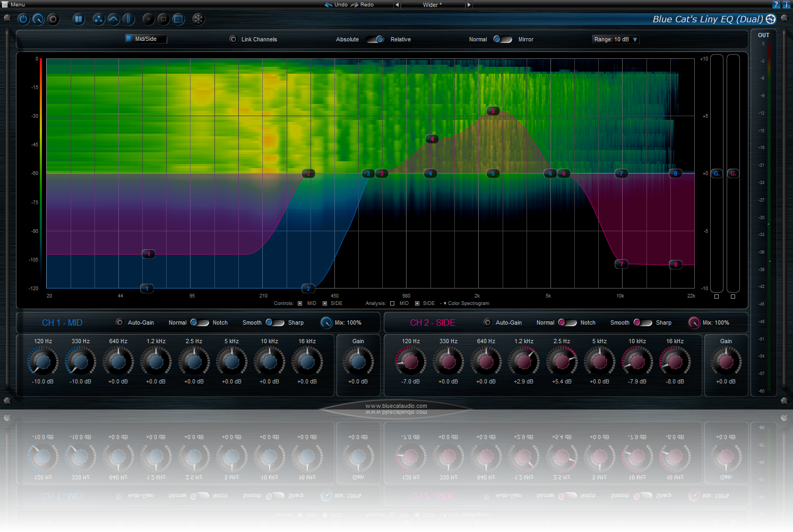Open the Menu in the top-left corner
793x532 pixels.
tap(14, 4)
